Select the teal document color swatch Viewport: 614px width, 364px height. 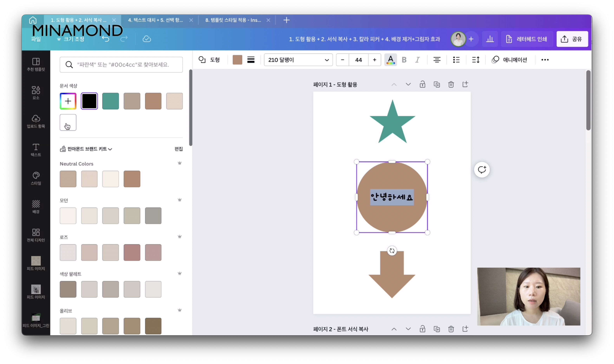[110, 101]
